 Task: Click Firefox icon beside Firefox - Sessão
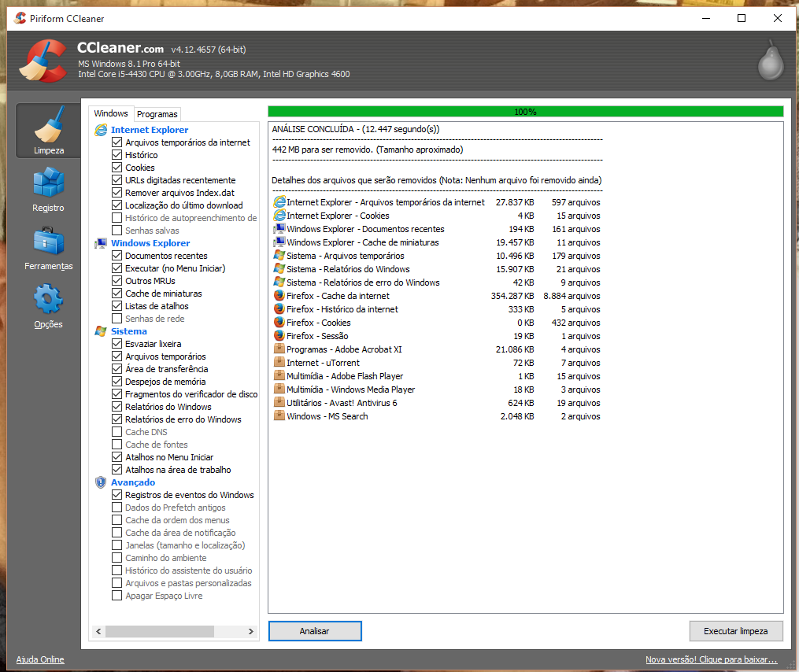pyautogui.click(x=279, y=336)
